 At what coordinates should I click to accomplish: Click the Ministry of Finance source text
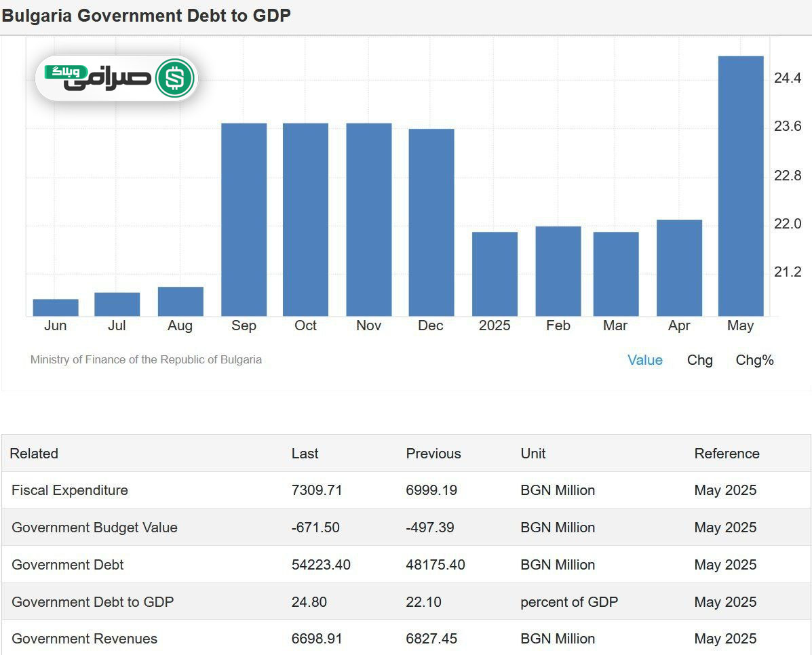(146, 360)
